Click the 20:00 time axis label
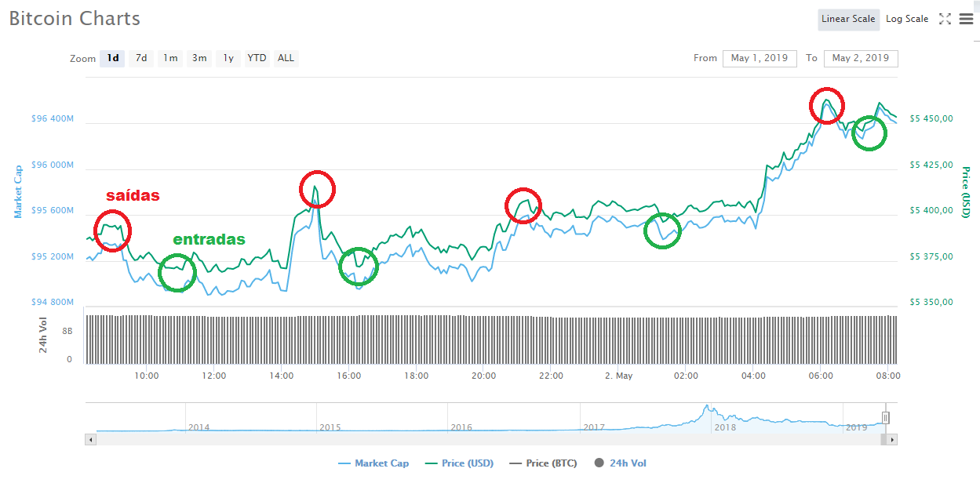The image size is (980, 483). 484,376
